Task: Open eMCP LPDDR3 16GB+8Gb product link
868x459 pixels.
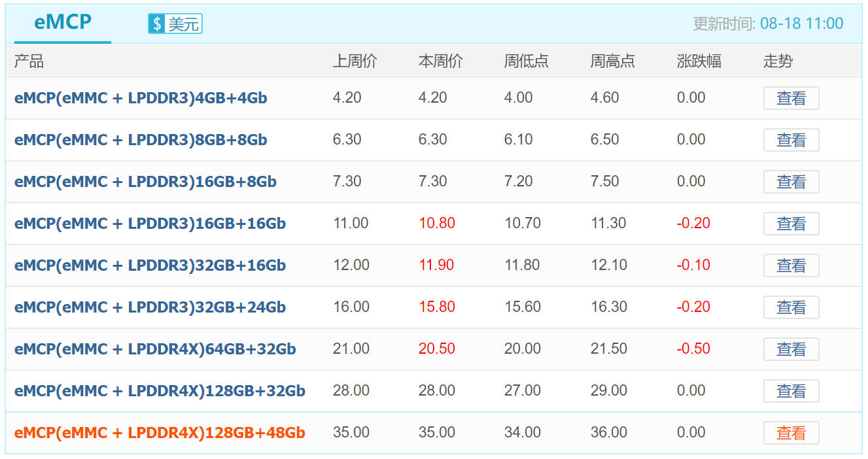Action: click(145, 182)
